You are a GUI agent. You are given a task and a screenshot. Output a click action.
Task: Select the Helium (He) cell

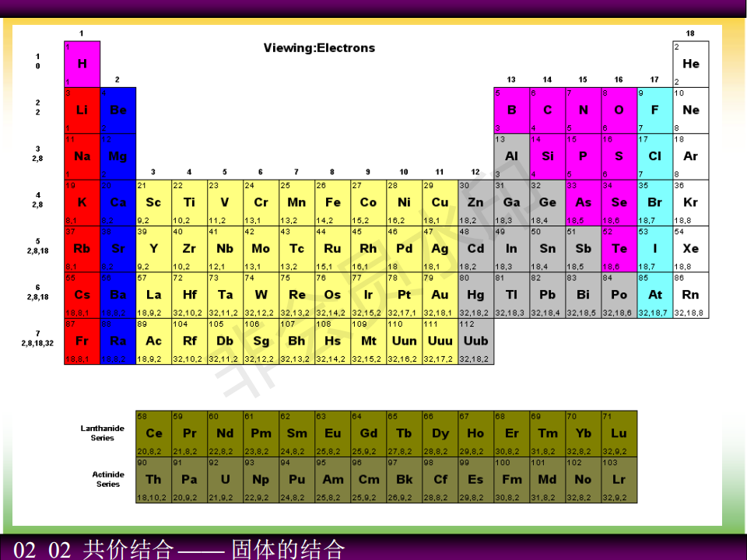(690, 64)
